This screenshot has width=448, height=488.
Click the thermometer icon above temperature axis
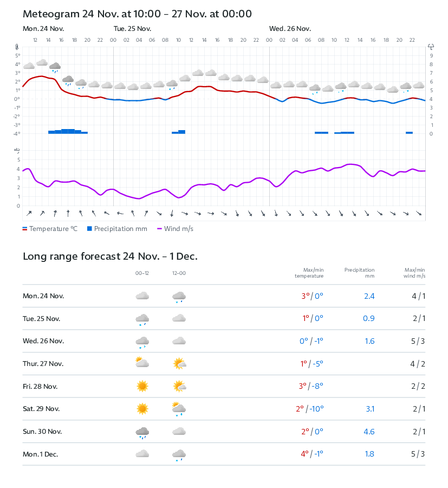pos(17,47)
